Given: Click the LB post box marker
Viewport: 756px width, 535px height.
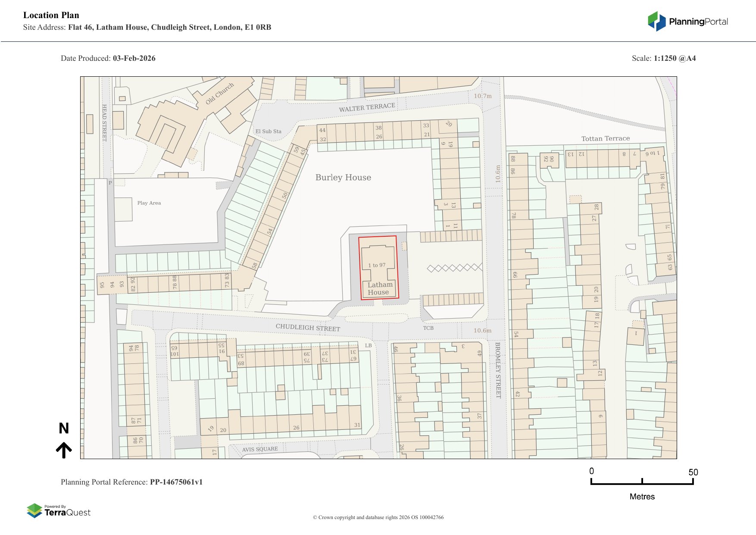Looking at the screenshot, I should [368, 345].
